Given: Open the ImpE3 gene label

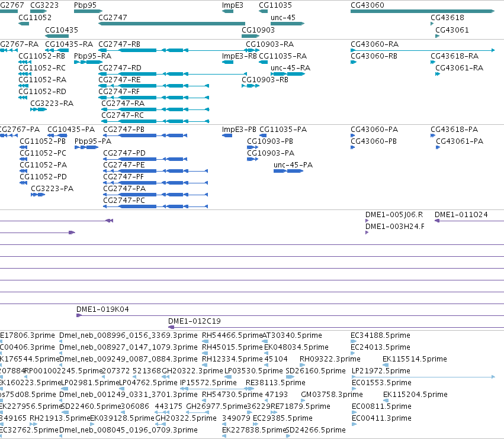Looking at the screenshot, I should pyautogui.click(x=232, y=5).
